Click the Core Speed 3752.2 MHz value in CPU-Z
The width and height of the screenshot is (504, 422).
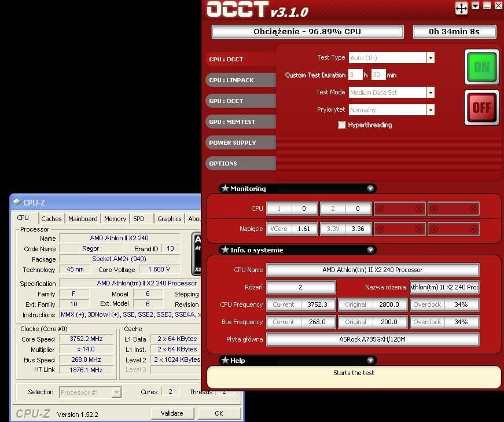86,339
